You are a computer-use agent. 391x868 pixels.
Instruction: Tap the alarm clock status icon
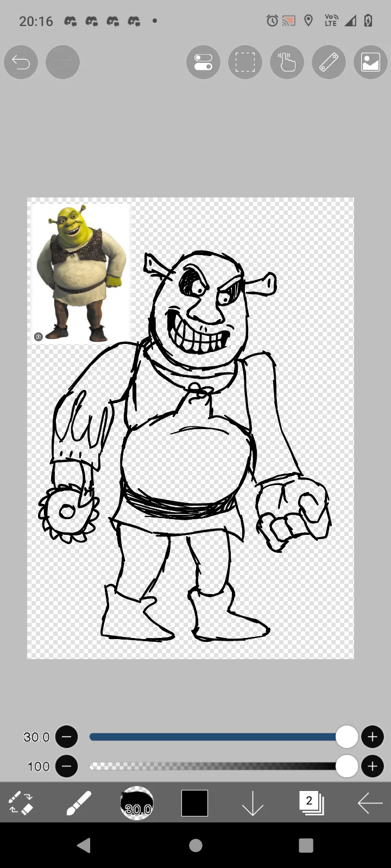coord(272,21)
